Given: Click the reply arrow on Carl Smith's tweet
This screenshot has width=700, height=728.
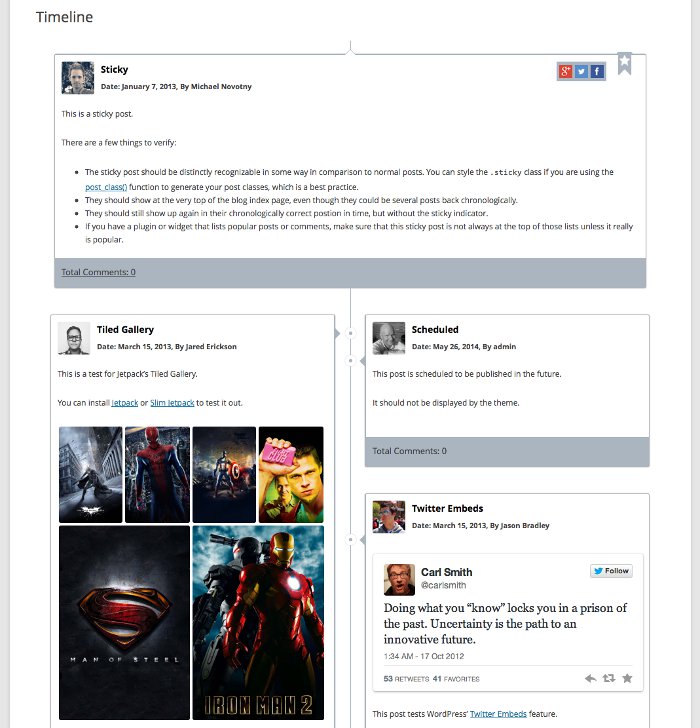Looking at the screenshot, I should (x=590, y=678).
